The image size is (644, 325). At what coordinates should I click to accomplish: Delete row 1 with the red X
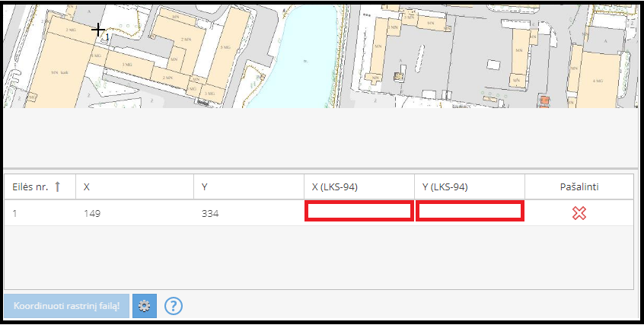[x=579, y=213]
